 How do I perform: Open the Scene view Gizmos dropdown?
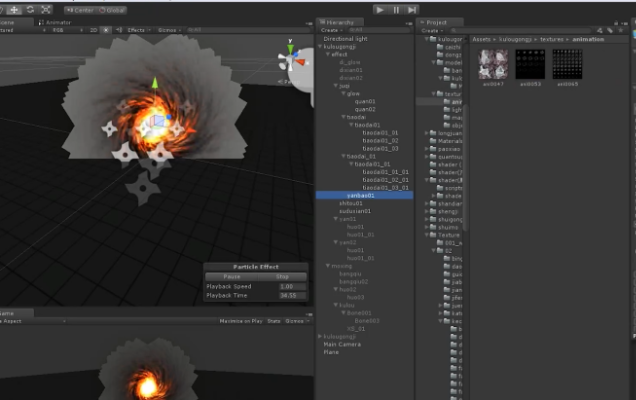tap(169, 30)
